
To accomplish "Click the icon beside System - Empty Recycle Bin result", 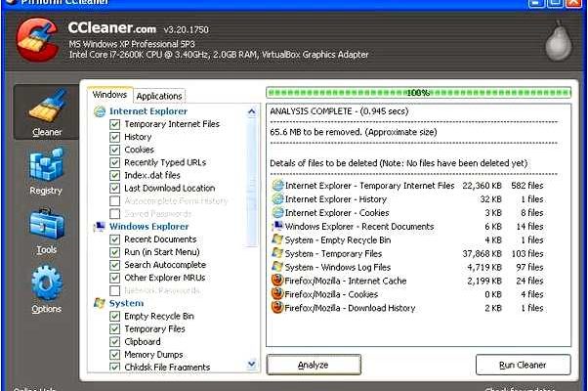I will coord(277,239).
